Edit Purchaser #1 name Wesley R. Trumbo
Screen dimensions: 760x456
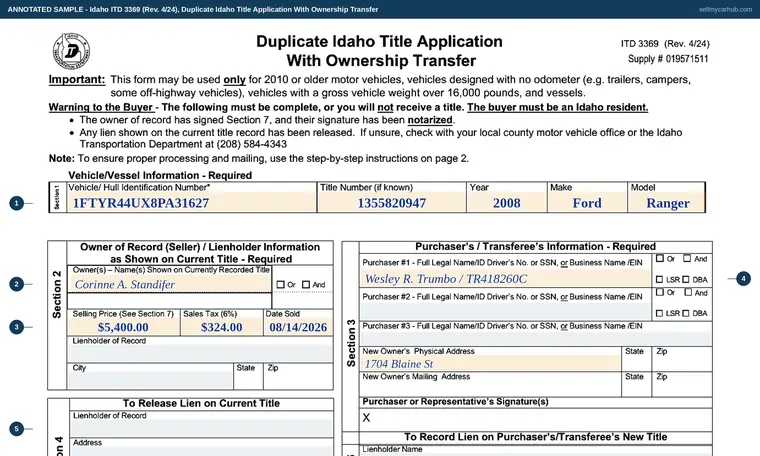pos(505,278)
